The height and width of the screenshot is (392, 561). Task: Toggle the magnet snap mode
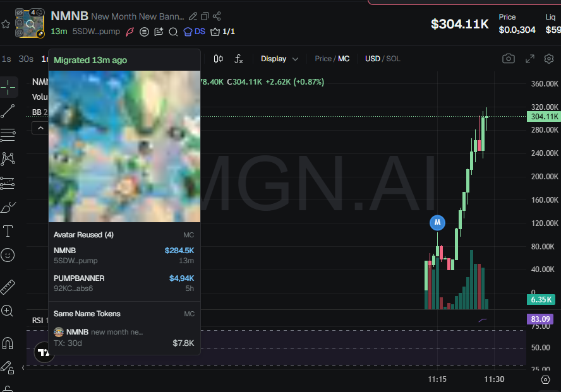coord(8,343)
